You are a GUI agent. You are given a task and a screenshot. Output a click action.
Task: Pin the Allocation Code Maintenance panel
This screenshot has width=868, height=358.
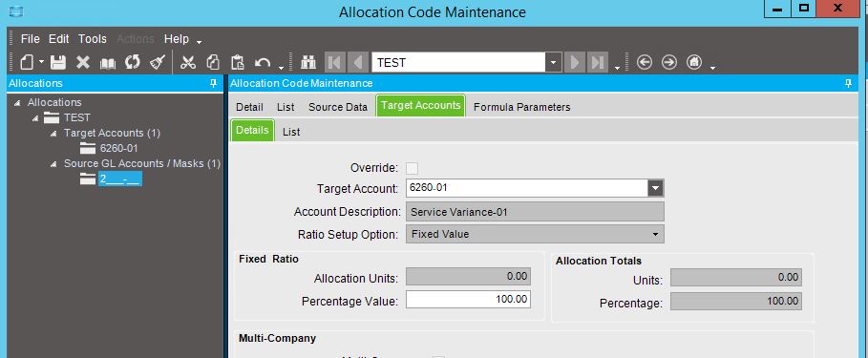click(848, 83)
